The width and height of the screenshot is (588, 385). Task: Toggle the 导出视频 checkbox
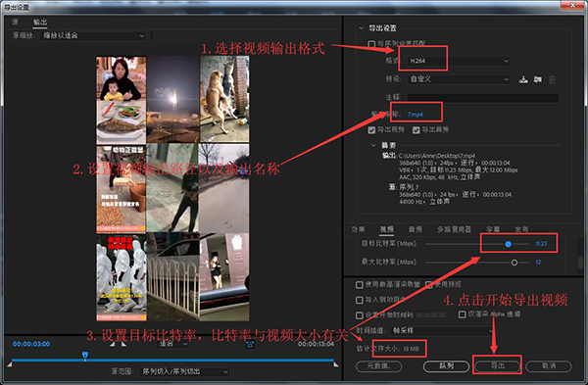[x=371, y=130]
